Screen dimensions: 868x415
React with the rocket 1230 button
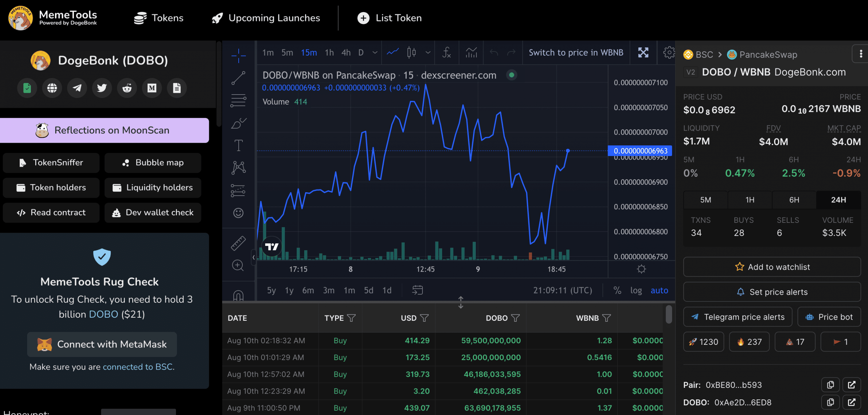pyautogui.click(x=704, y=342)
